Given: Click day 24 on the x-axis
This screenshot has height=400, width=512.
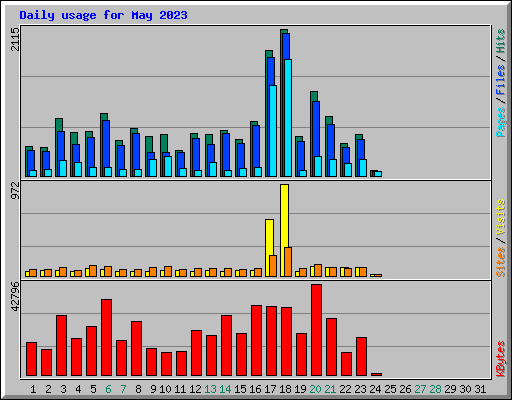Looking at the screenshot, I should pos(375,389).
